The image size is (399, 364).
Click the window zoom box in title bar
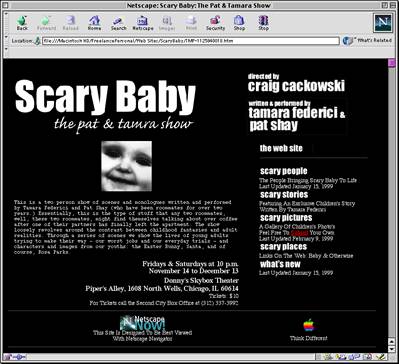point(385,5)
